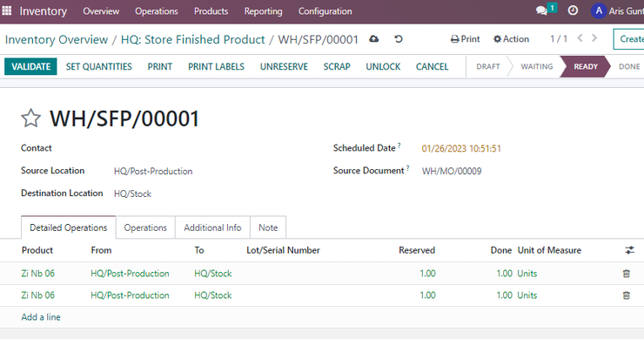The width and height of the screenshot is (644, 339).
Task: Delete the first Zi Nb 06 line
Action: point(626,274)
